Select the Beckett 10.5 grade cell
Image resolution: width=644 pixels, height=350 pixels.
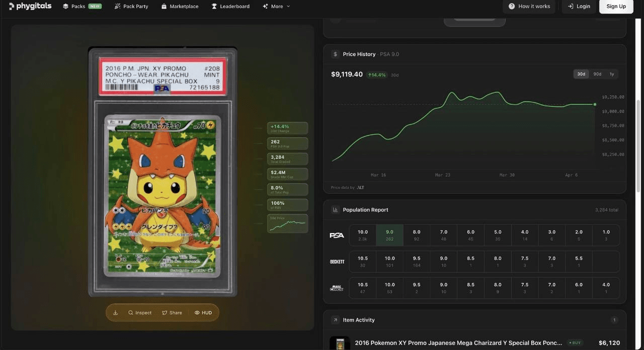pos(363,262)
